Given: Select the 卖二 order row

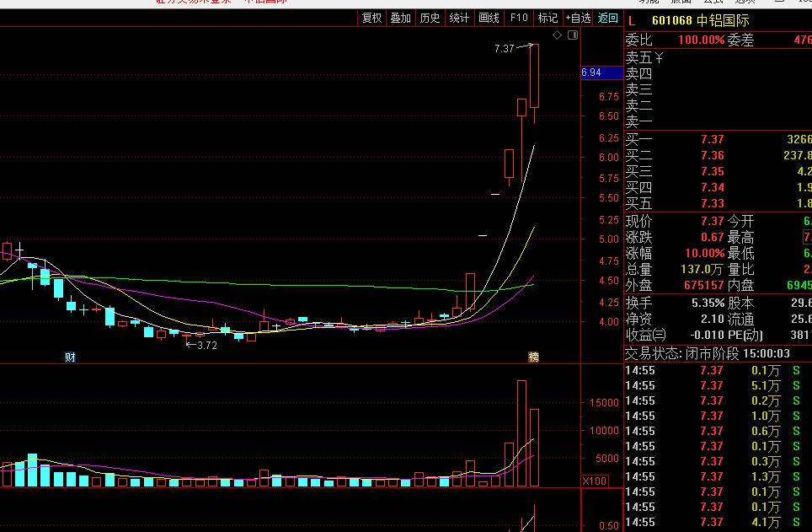Looking at the screenshot, I should coord(718,105).
